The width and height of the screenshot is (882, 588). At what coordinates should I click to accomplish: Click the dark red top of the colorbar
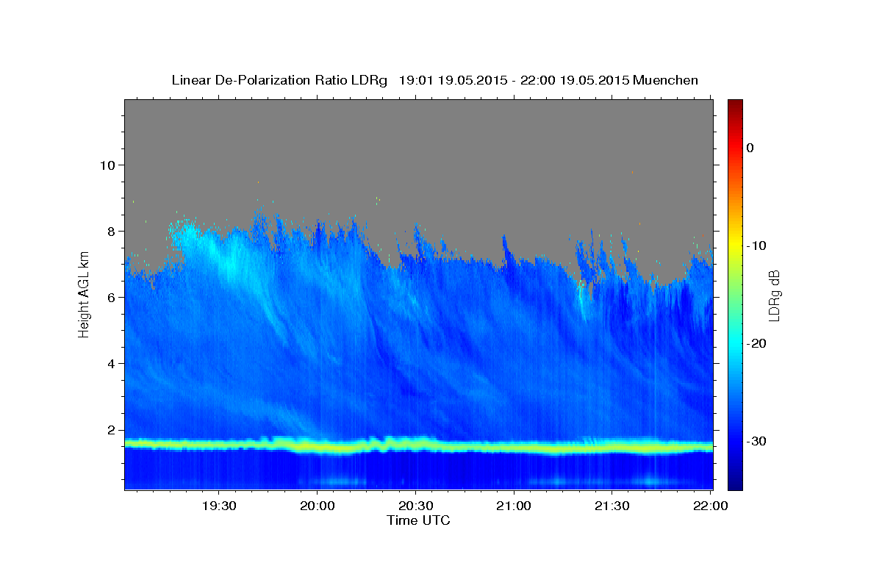point(735,105)
